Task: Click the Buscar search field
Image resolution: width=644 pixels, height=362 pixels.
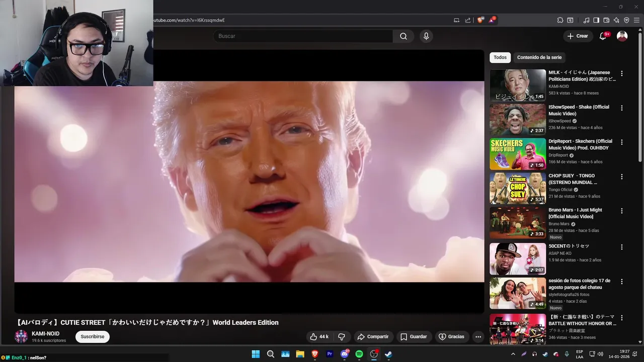Action: pyautogui.click(x=303, y=36)
